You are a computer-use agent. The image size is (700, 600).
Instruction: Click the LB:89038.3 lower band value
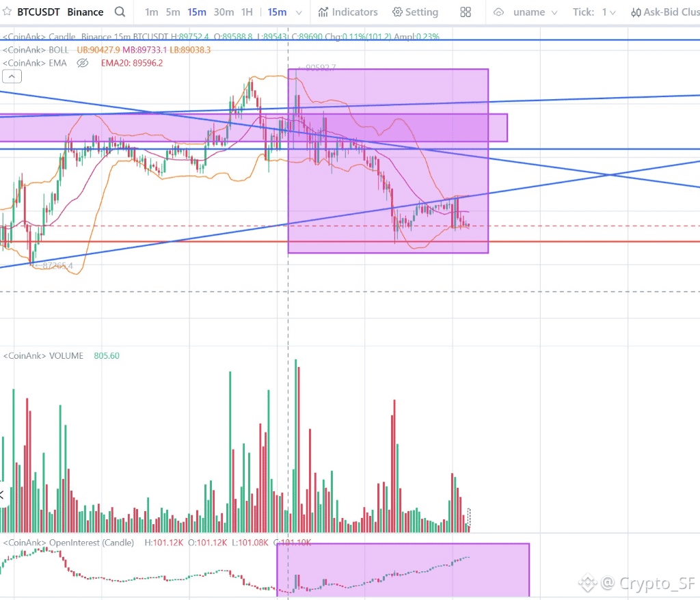click(190, 50)
